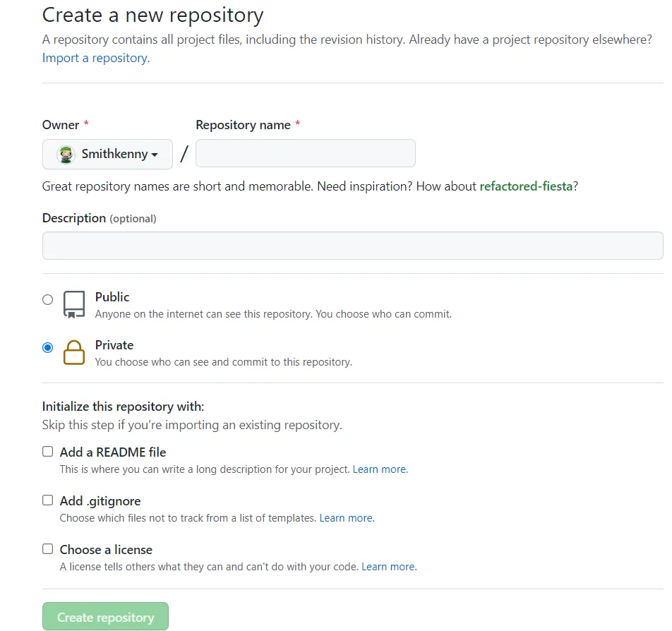The width and height of the screenshot is (672, 631).
Task: Click into the Repository name field
Action: coord(305,153)
